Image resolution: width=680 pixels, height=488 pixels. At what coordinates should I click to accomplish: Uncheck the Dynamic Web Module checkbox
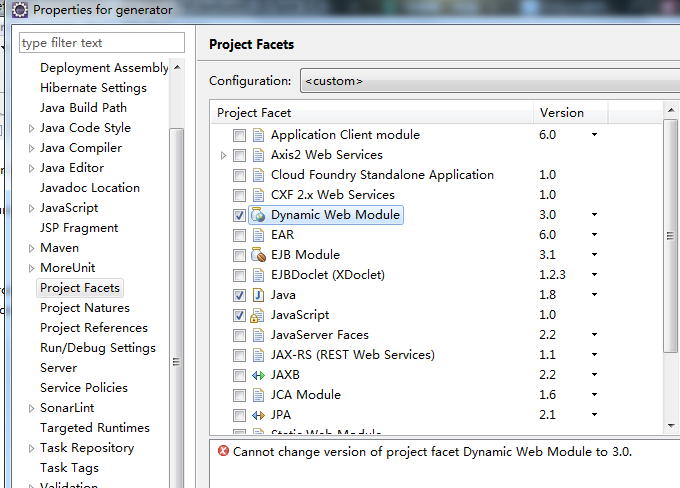click(x=239, y=215)
